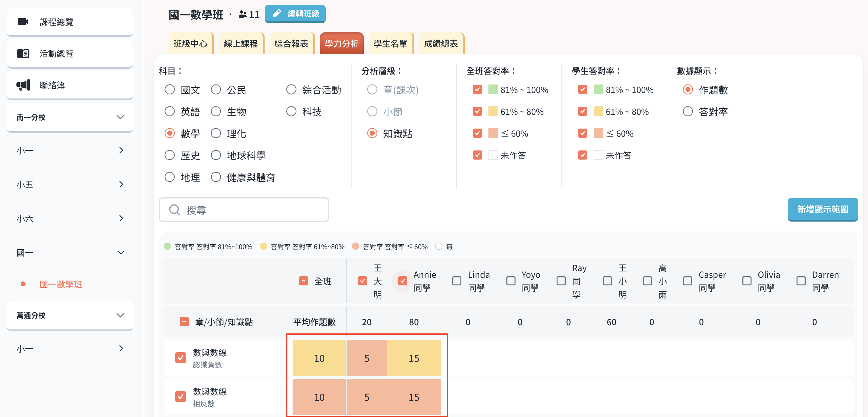Uncheck 學生答對率 81% ~ 100% checkbox

582,90
